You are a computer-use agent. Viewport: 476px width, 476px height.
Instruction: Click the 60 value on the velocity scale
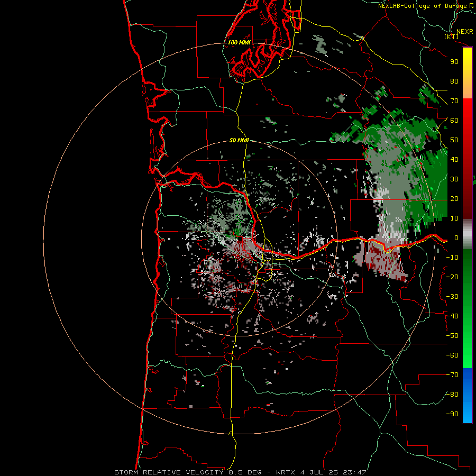(x=454, y=121)
